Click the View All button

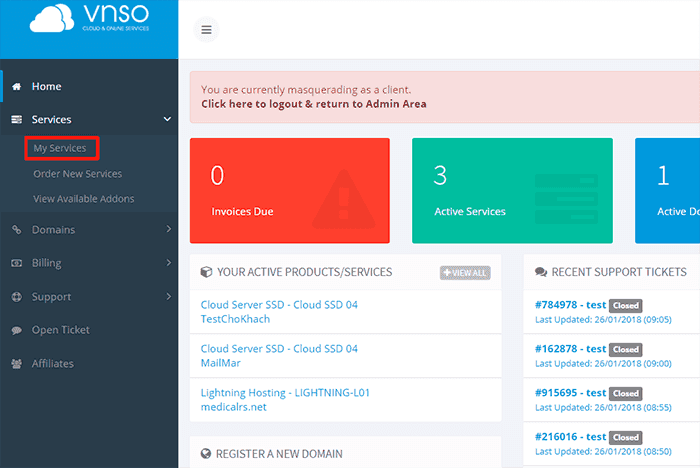(465, 273)
